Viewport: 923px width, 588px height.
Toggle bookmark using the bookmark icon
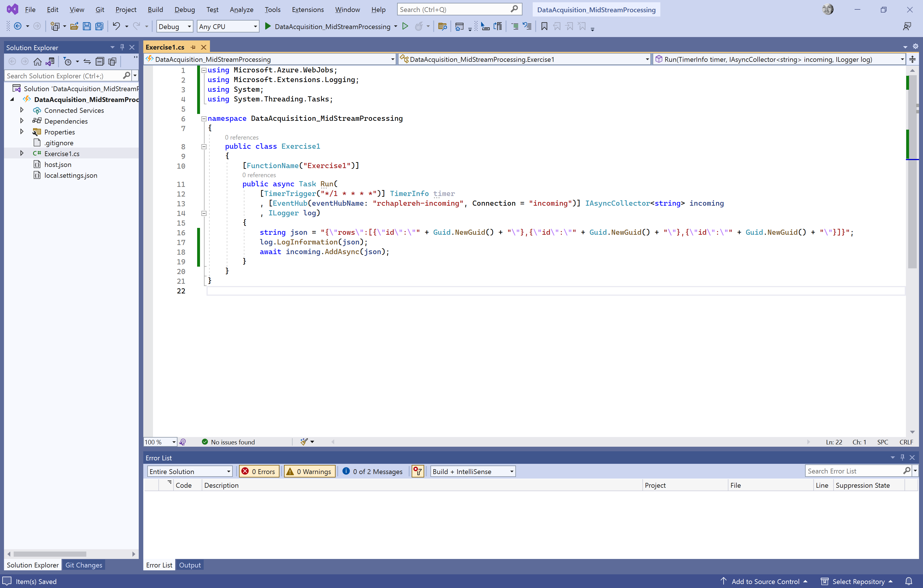[x=544, y=26]
